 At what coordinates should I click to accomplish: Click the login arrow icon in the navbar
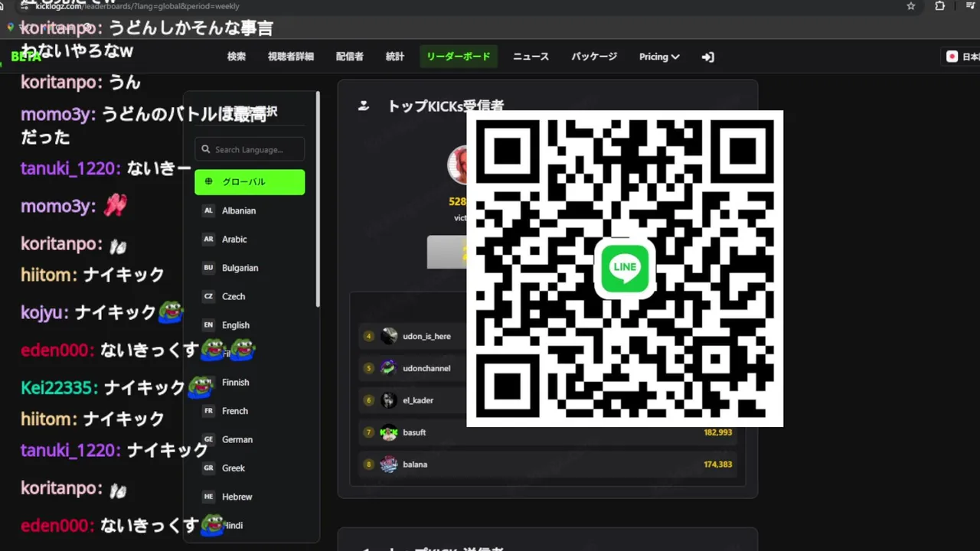[x=707, y=57]
